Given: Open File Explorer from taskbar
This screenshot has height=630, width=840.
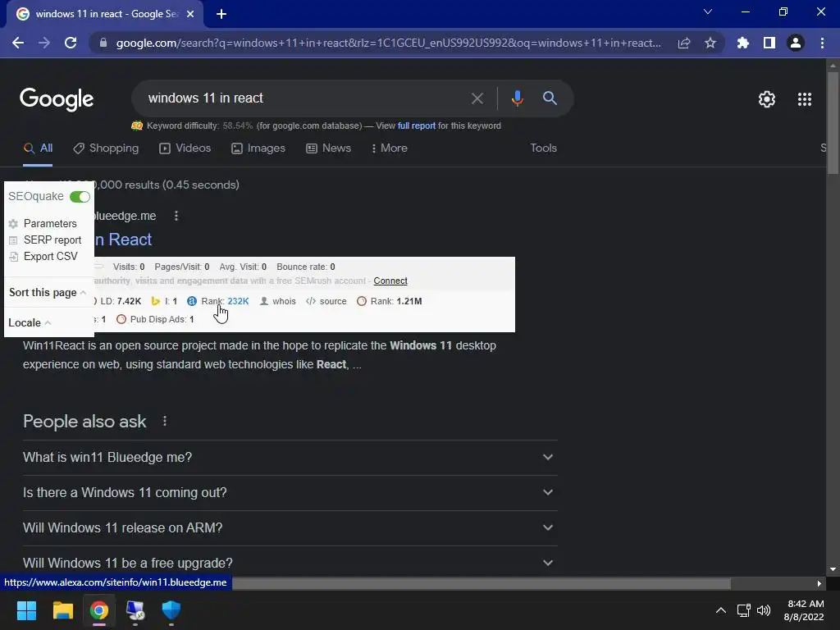Looking at the screenshot, I should [62, 610].
